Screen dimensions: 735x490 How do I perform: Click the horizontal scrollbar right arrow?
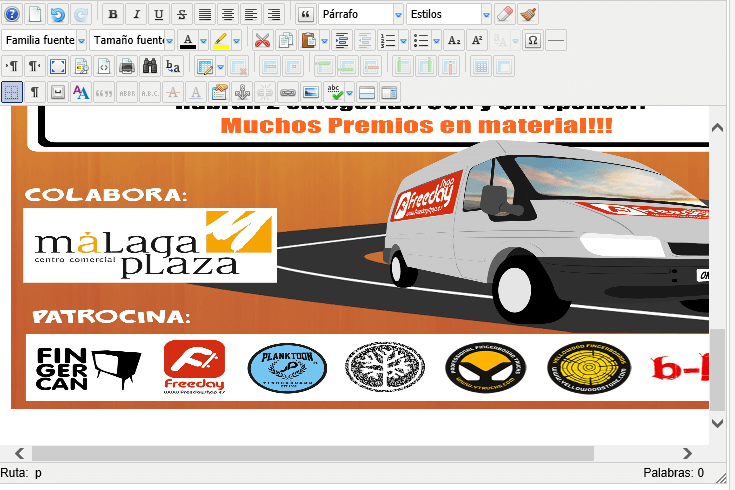tap(687, 453)
